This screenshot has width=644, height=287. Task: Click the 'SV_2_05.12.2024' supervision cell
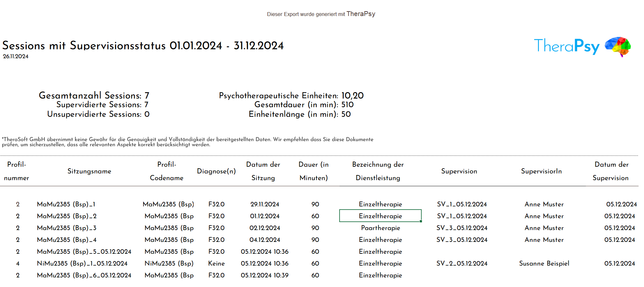point(462,264)
